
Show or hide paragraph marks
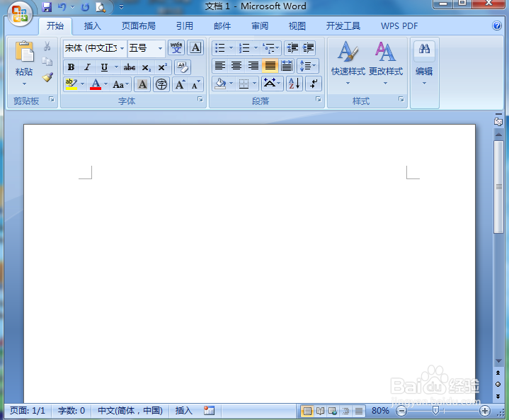click(313, 84)
